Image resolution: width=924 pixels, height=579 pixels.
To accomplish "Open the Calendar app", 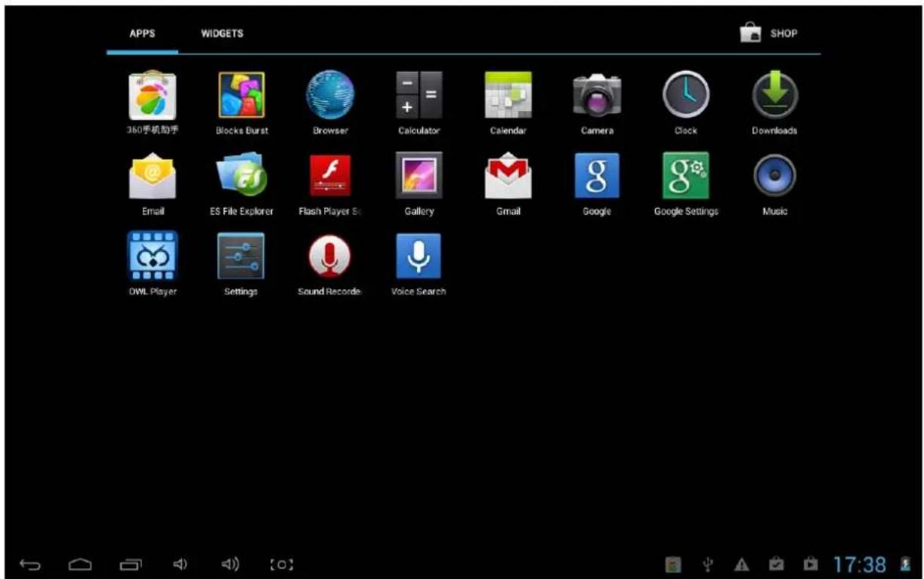I will coord(508,103).
